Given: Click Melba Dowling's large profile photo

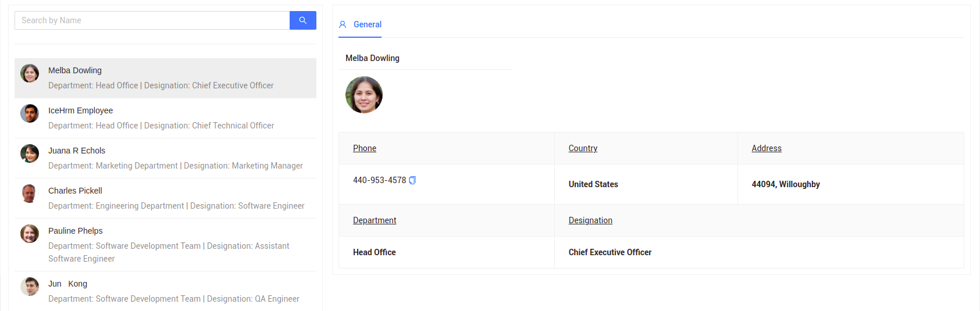Looking at the screenshot, I should click(364, 95).
